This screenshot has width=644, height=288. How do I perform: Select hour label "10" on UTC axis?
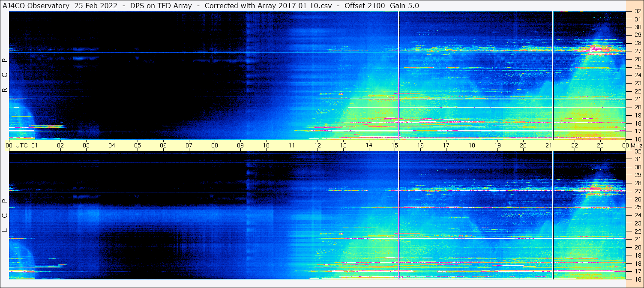coord(266,145)
